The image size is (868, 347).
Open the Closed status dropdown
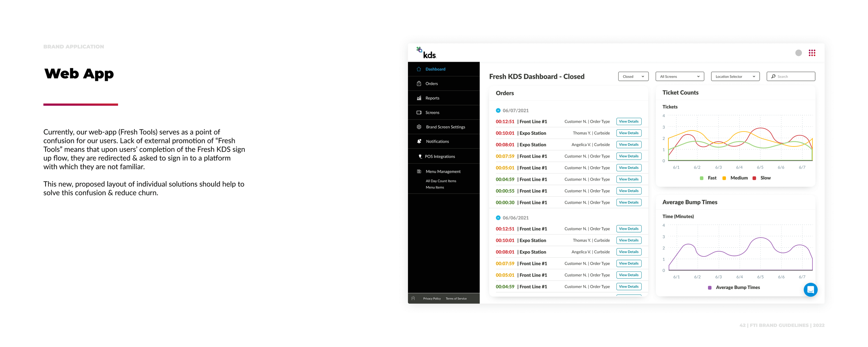(x=633, y=76)
